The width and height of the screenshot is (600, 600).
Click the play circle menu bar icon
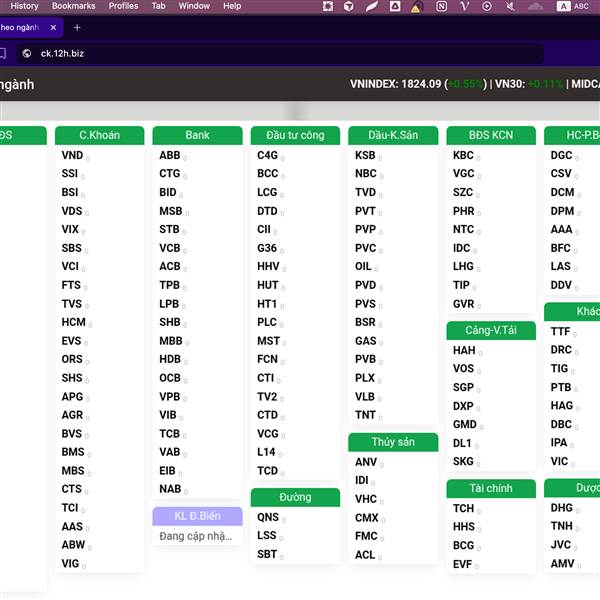(487, 6)
